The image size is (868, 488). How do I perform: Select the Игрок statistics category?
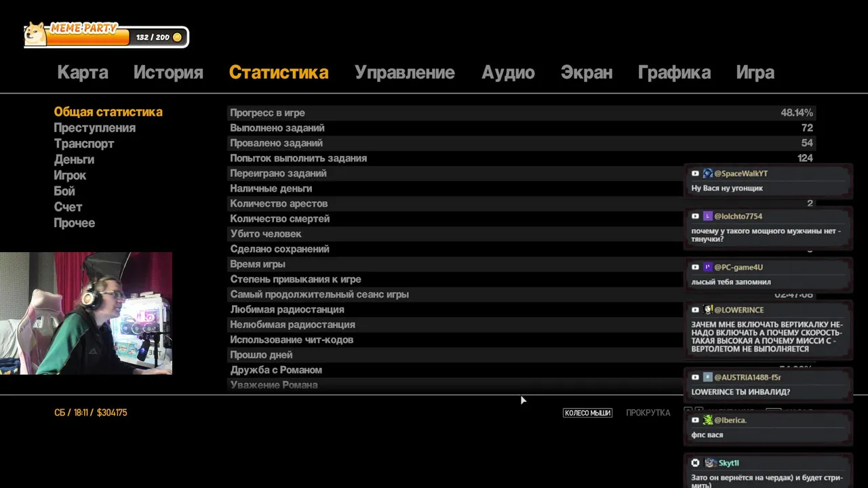tap(70, 176)
